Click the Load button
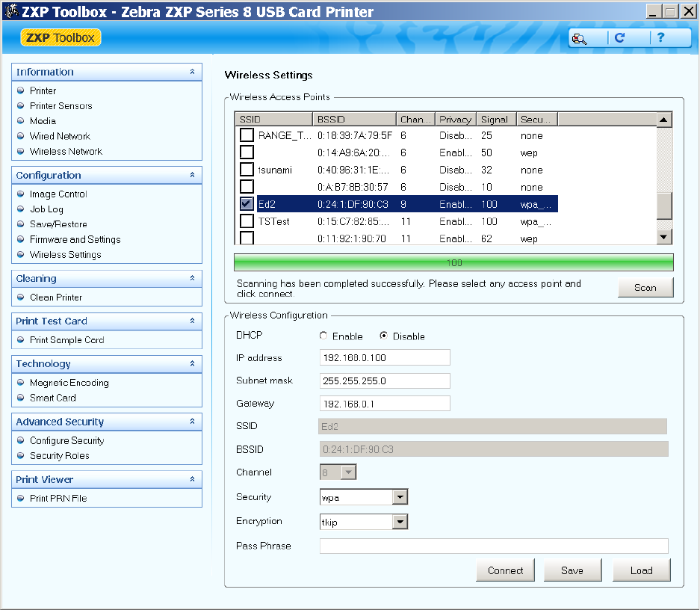The height and width of the screenshot is (610, 700). tap(642, 570)
